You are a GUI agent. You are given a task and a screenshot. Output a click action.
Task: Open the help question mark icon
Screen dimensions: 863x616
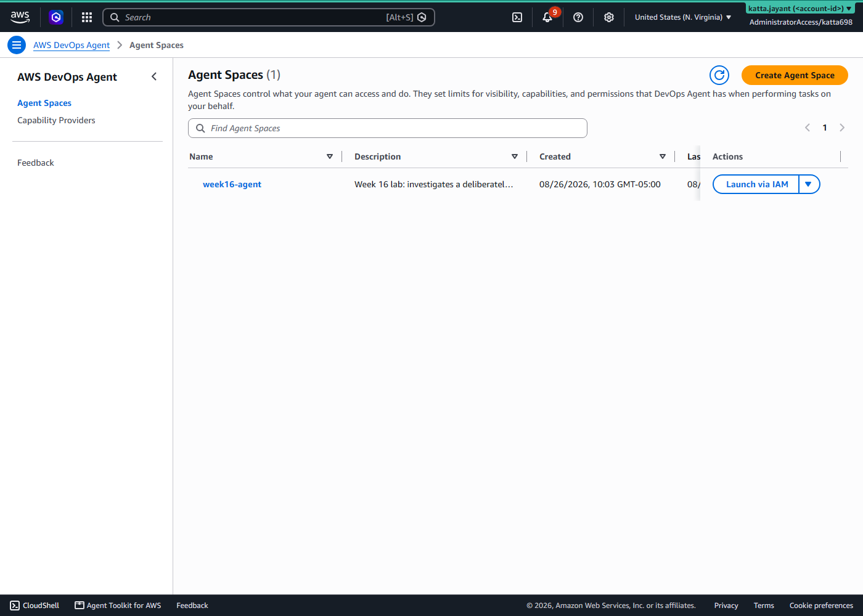(x=578, y=17)
